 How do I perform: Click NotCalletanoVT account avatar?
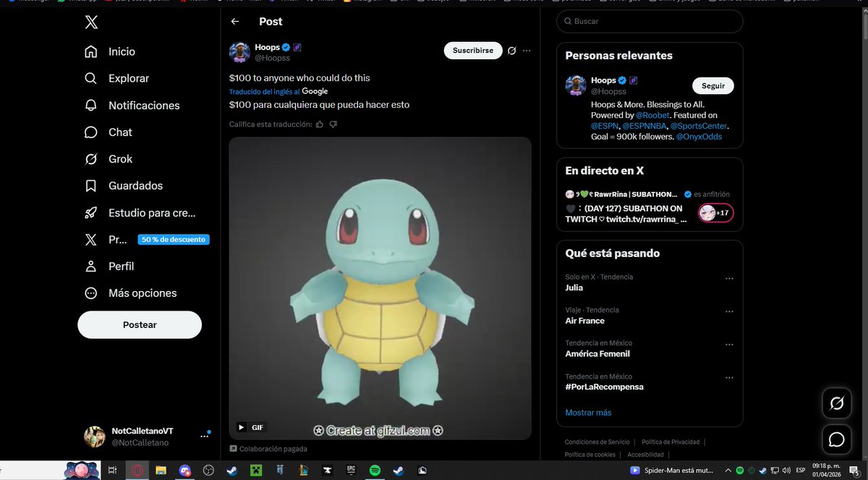click(95, 437)
